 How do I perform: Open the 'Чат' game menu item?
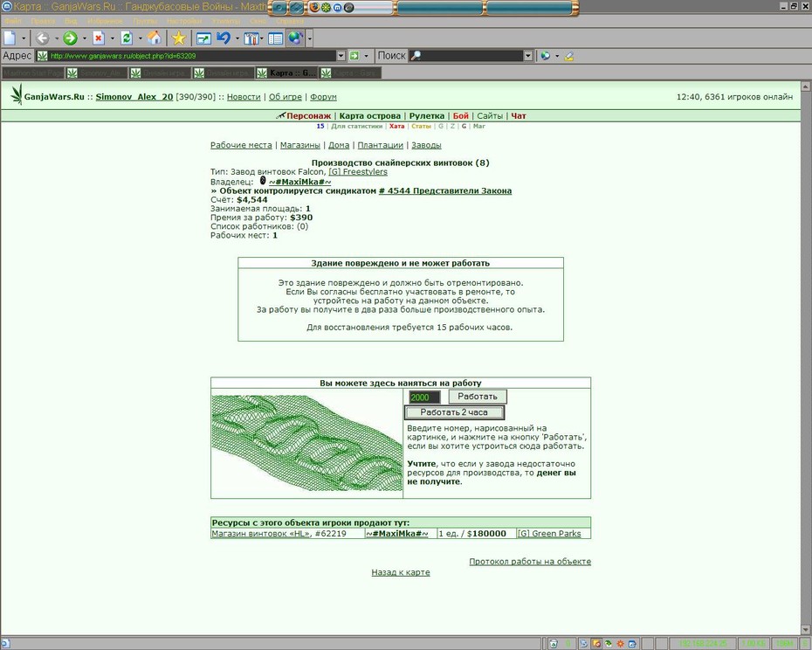(x=519, y=116)
